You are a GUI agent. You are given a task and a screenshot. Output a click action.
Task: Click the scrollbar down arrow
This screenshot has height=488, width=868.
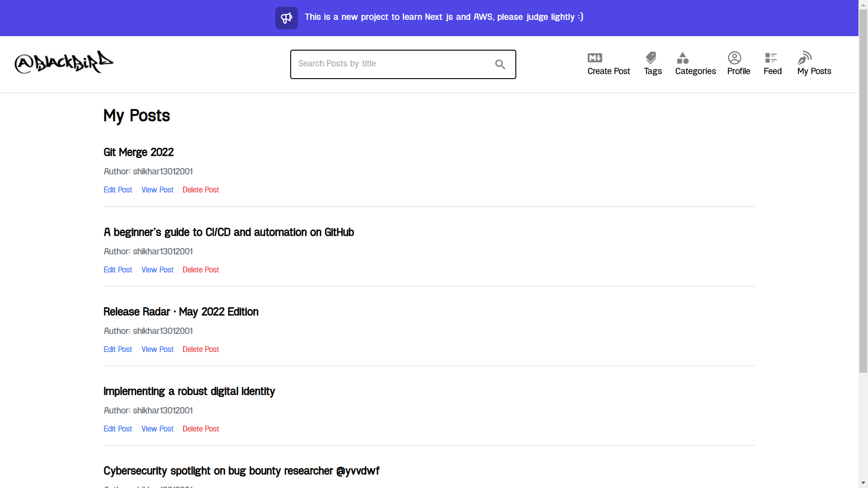pos(863,483)
